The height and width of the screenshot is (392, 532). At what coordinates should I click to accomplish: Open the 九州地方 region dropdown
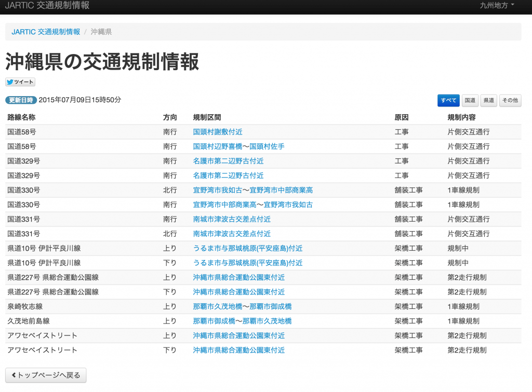[x=497, y=6]
